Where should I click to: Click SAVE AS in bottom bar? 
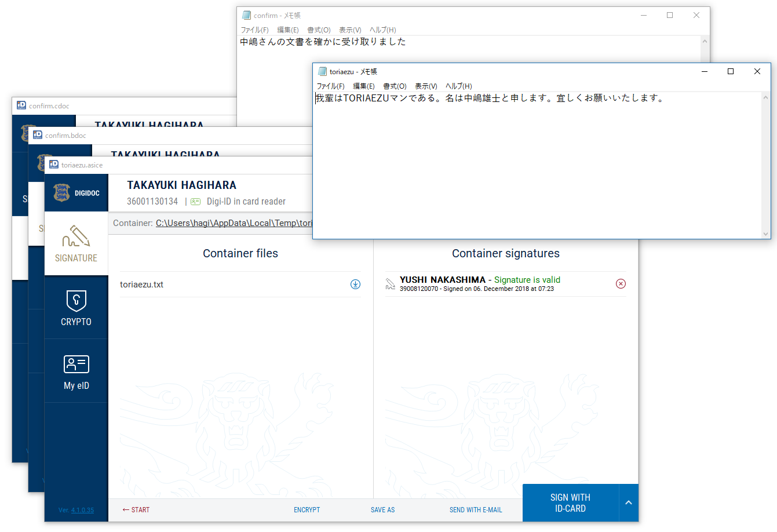click(382, 510)
